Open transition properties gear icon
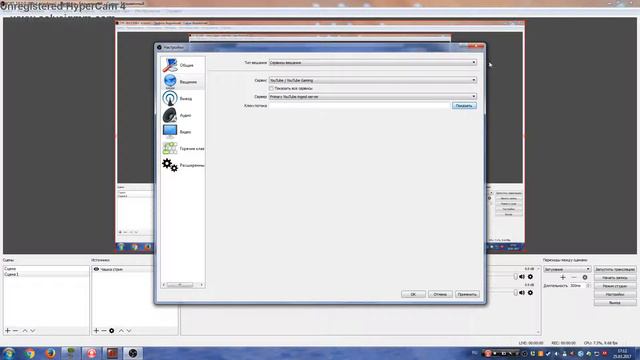Screen dimensions: 640x360 click(585, 277)
